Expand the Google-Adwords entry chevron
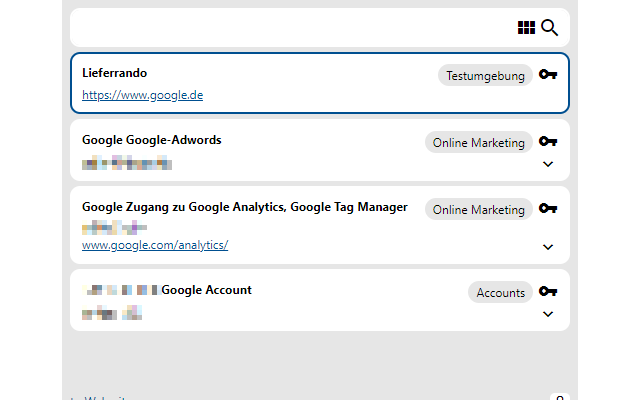Image resolution: width=640 pixels, height=400 pixels. pos(547,164)
